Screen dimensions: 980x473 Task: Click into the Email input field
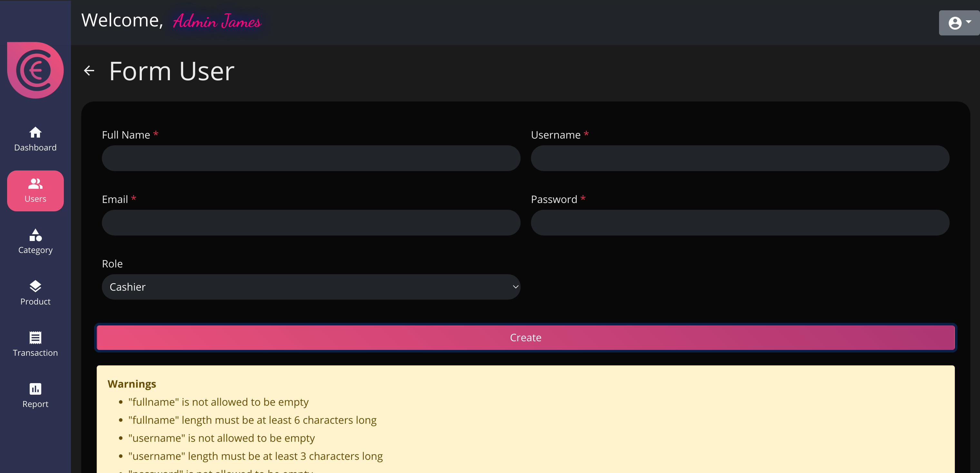311,223
